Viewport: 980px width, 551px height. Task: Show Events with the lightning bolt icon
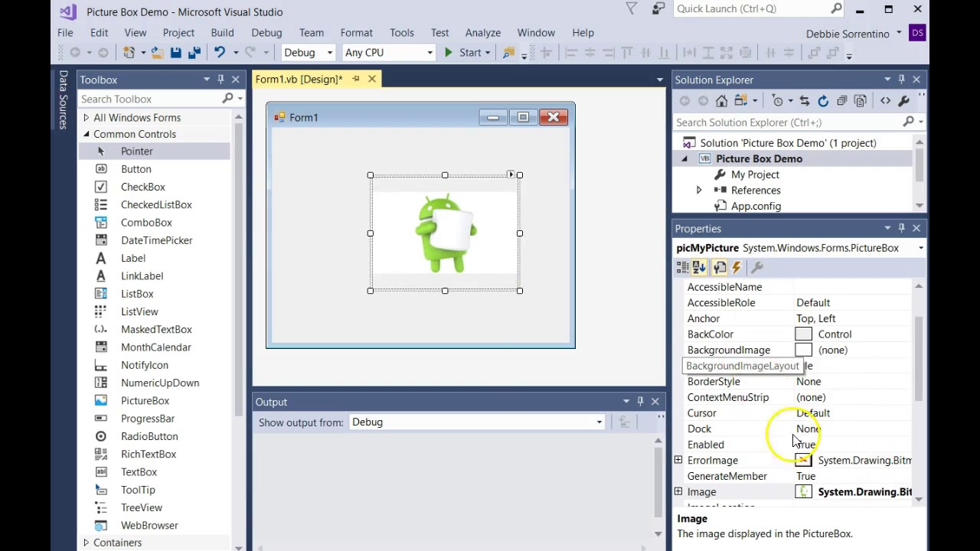tap(737, 267)
